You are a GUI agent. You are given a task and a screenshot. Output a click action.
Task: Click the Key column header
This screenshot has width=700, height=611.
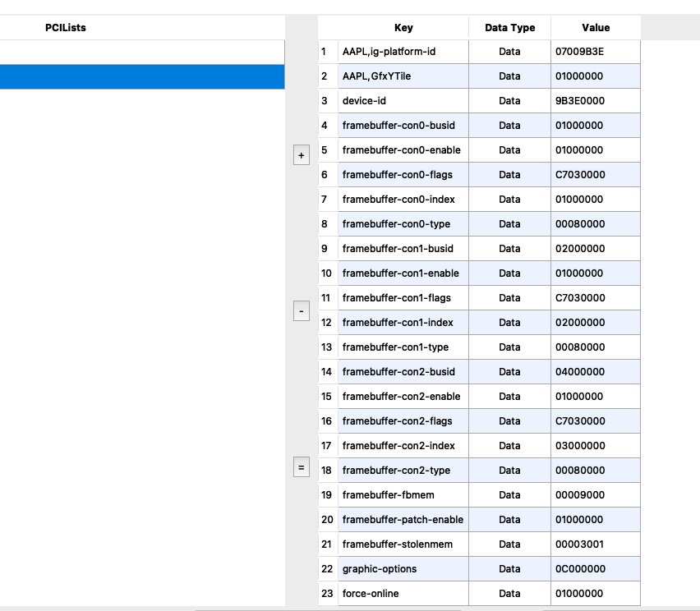point(403,28)
